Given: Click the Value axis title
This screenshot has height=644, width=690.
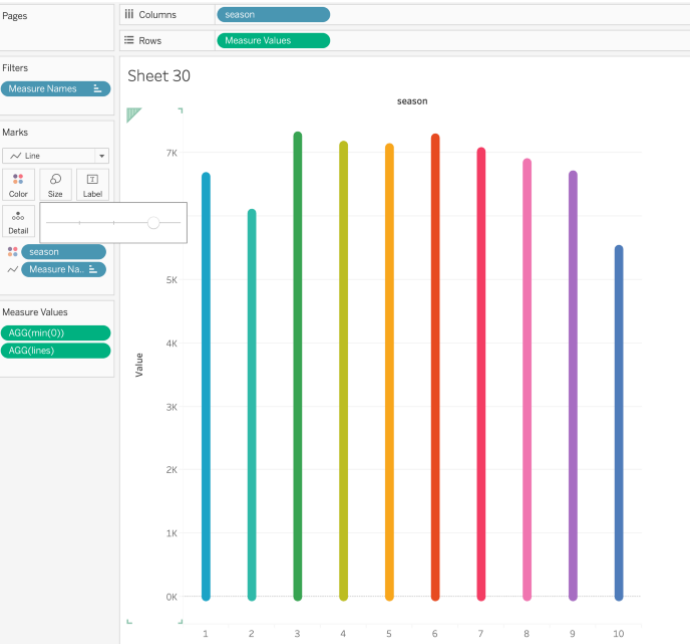Looking at the screenshot, I should pyautogui.click(x=139, y=365).
